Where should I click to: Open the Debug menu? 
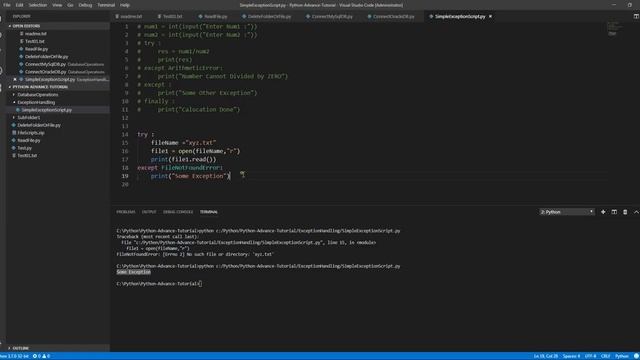(x=85, y=5)
